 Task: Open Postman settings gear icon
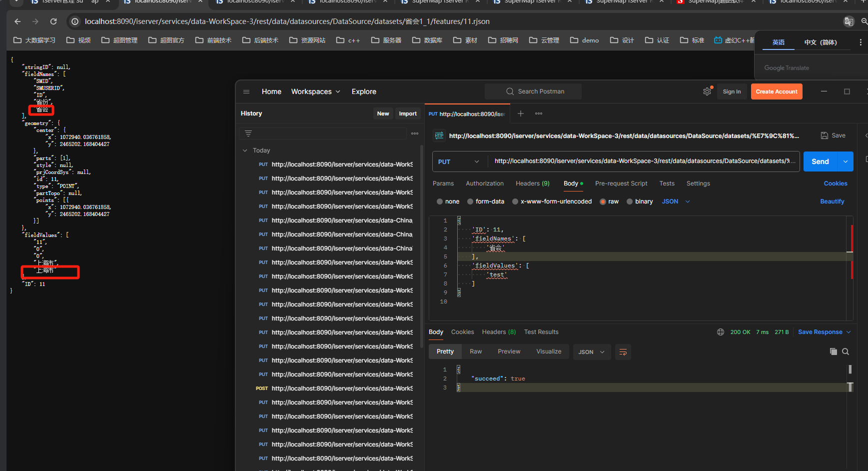click(707, 91)
